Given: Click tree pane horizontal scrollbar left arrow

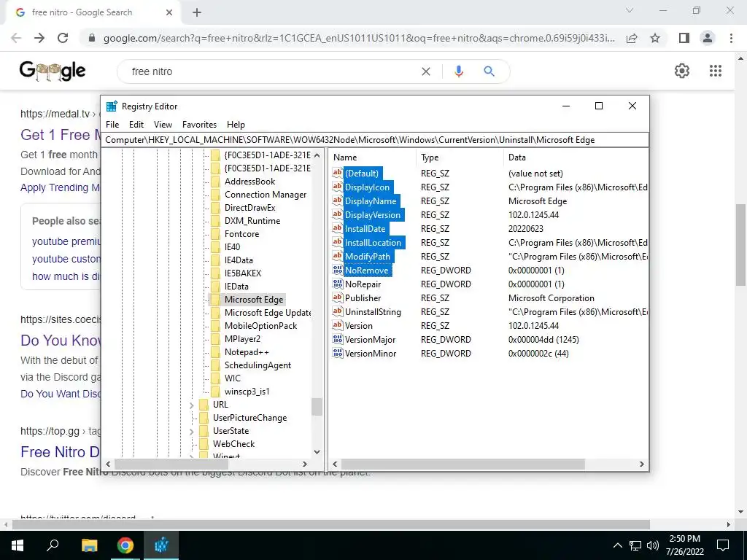Looking at the screenshot, I should [x=108, y=464].
